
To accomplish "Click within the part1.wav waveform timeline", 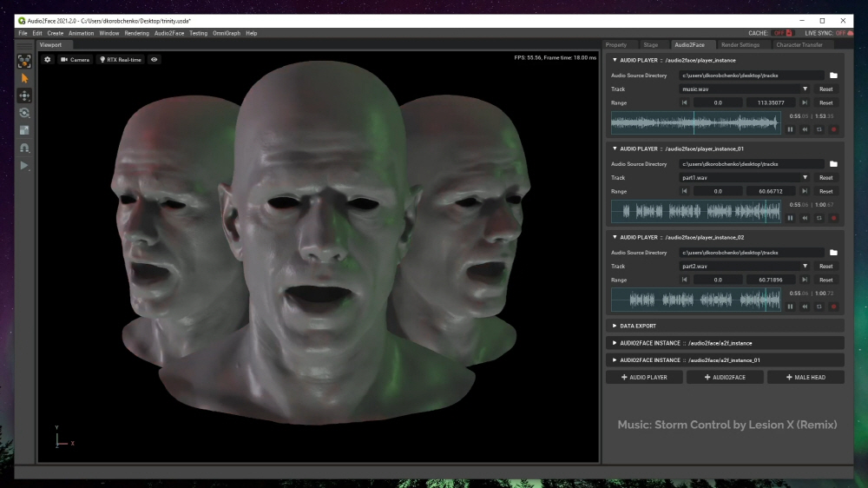I will pos(696,211).
